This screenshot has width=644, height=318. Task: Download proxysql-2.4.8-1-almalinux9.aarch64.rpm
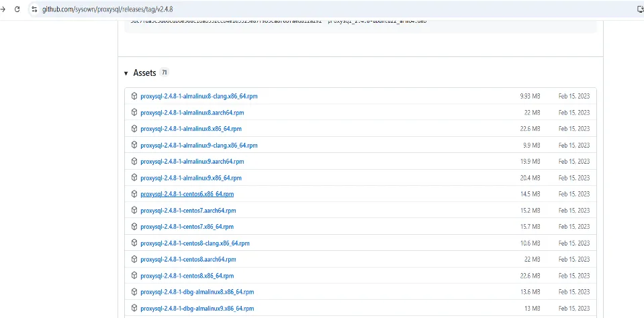(x=192, y=161)
